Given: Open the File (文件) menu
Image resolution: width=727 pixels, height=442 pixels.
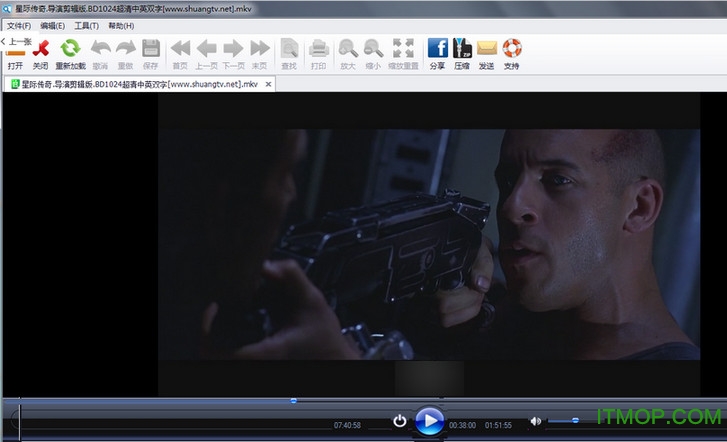Looking at the screenshot, I should click(x=19, y=25).
